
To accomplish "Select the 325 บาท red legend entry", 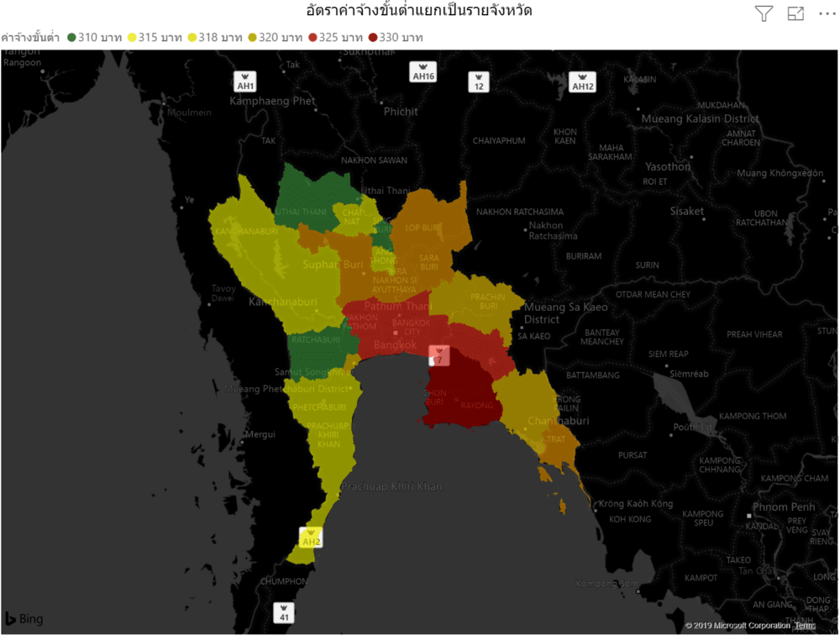I will pyautogui.click(x=335, y=38).
